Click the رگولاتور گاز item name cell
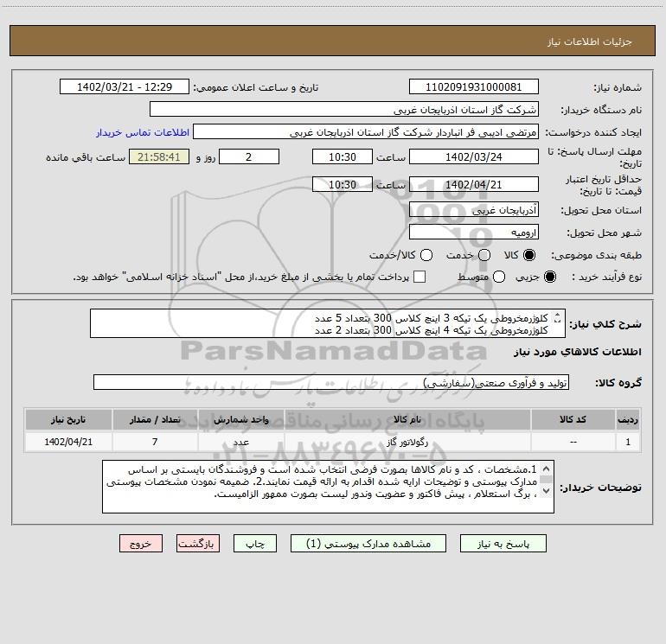Screen dimensions: 666x644 pyautogui.click(x=407, y=442)
